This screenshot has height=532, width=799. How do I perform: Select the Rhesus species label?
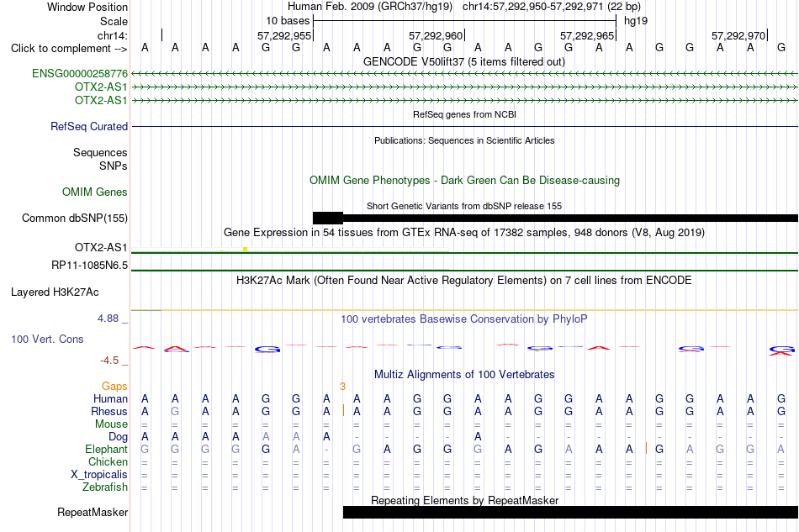pos(109,411)
